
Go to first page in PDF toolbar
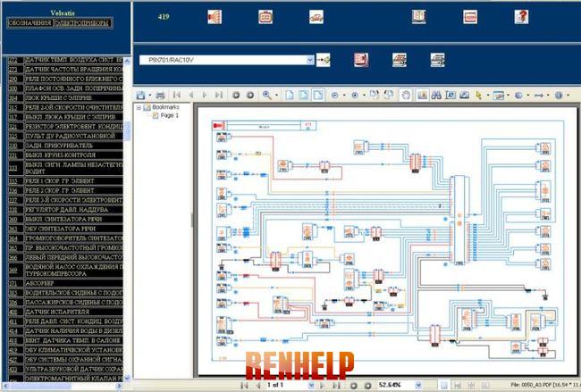click(x=176, y=95)
